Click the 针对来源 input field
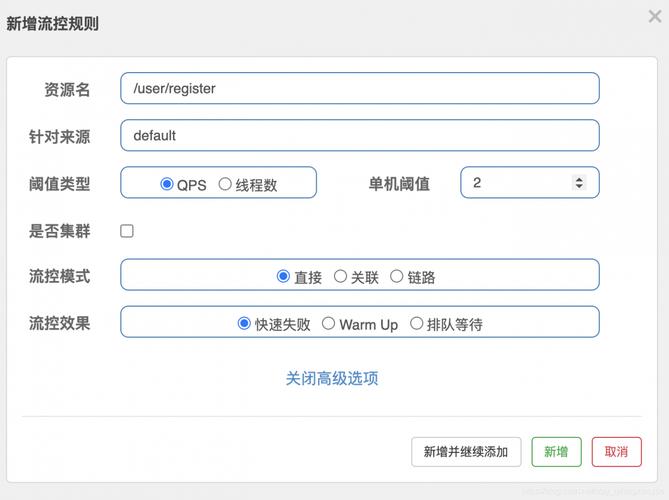 tap(360, 135)
